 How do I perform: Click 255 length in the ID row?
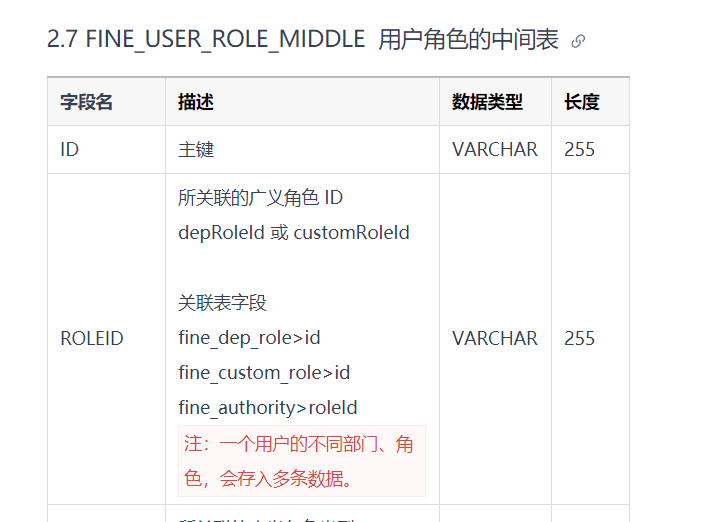click(x=579, y=150)
